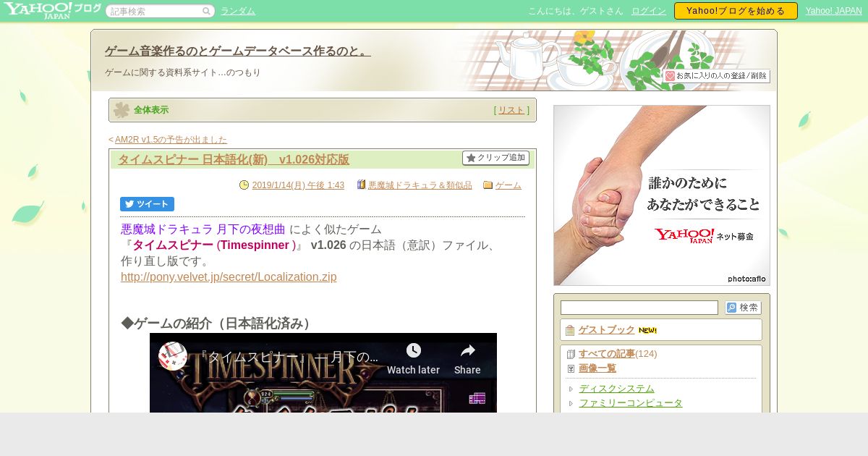Open the Localization.zip download link
868x456 pixels.
coord(229,277)
